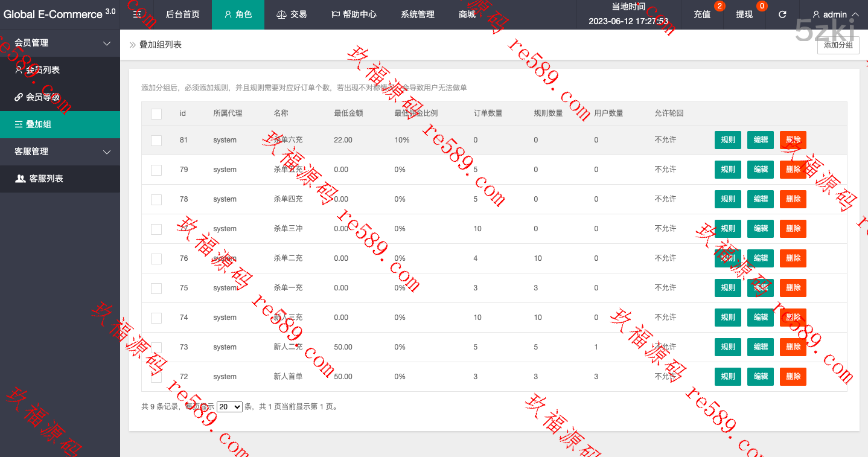Click the hamburger menu collapse icon

pos(137,14)
